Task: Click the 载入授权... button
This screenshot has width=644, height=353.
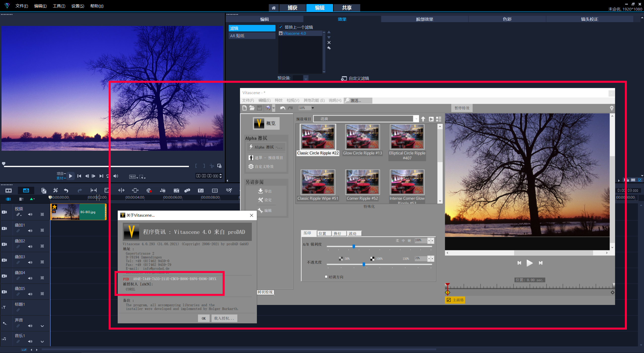Action: click(224, 318)
